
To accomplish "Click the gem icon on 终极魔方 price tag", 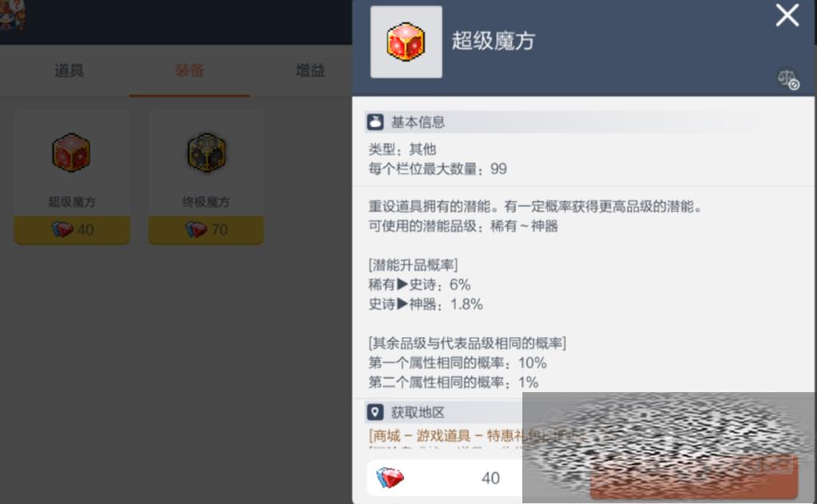I will click(x=196, y=230).
